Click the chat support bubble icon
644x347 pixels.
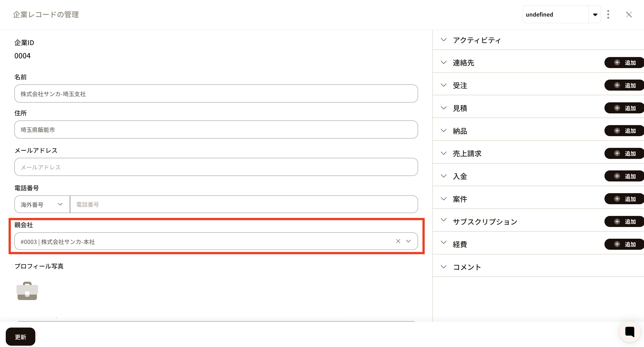[629, 332]
